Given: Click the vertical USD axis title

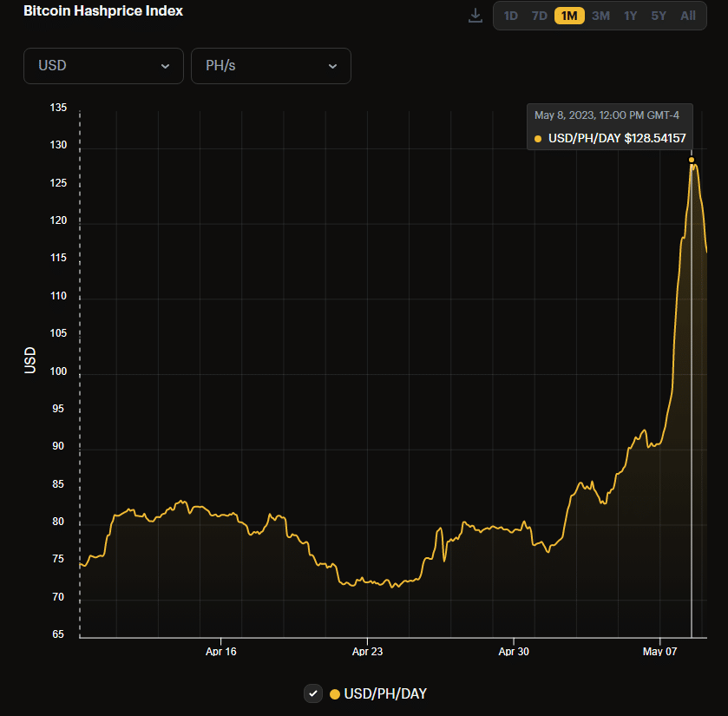Looking at the screenshot, I should tap(30, 360).
